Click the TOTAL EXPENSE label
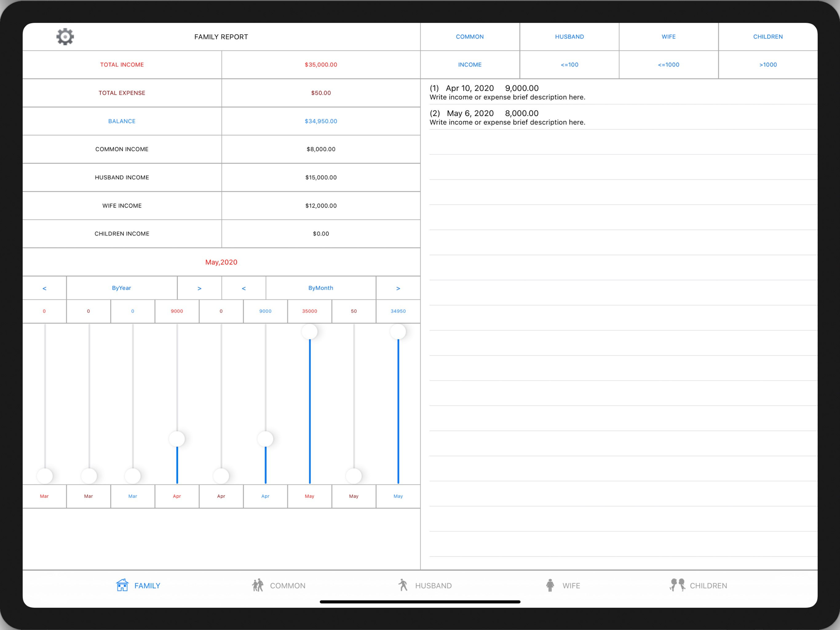 122,93
